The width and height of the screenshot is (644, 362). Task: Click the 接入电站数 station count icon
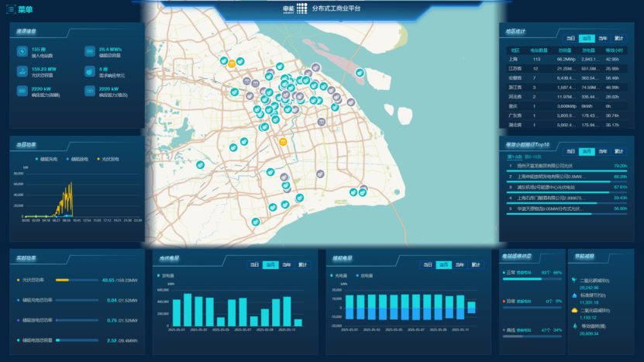pos(21,52)
